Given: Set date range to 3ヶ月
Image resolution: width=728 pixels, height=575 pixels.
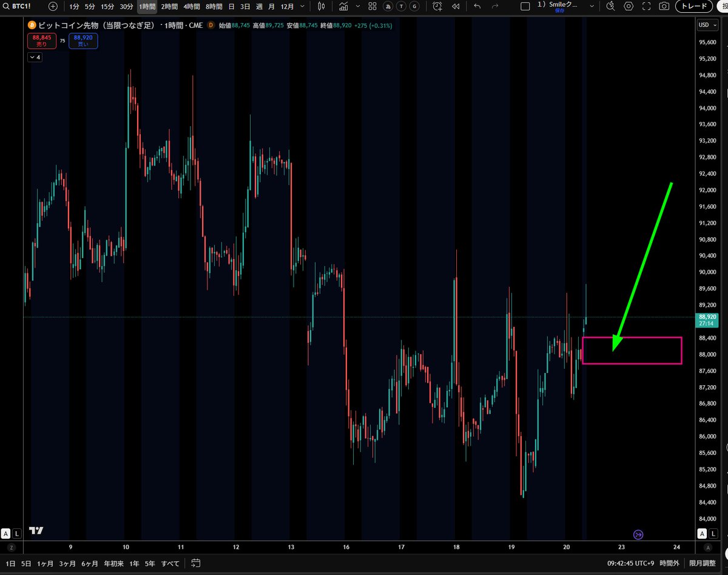Looking at the screenshot, I should click(67, 563).
